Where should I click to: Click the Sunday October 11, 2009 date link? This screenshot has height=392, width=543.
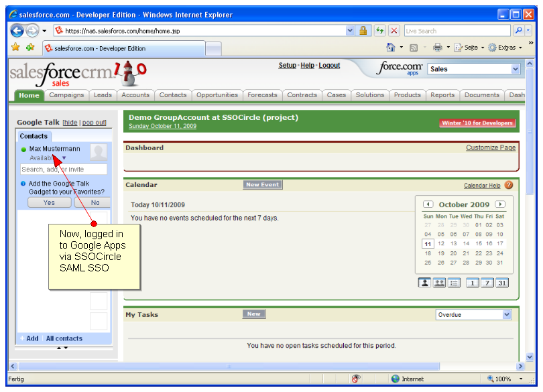point(162,126)
